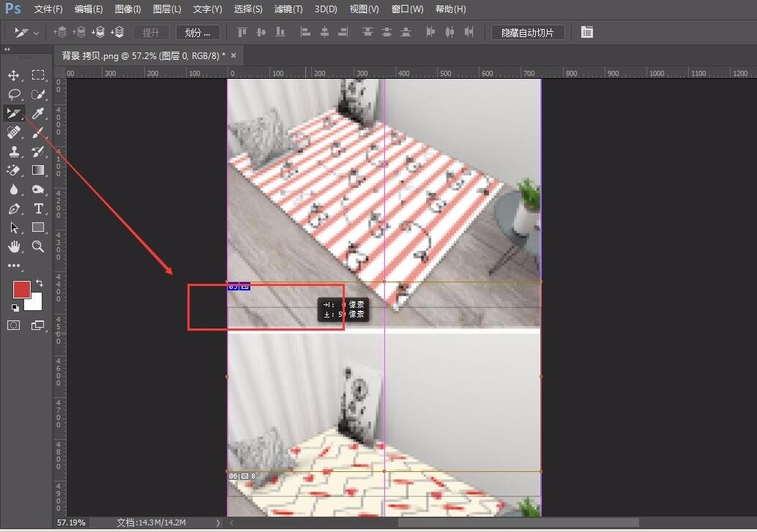Open the zoom percentage field 57.19%
757x532 pixels.
click(x=70, y=522)
